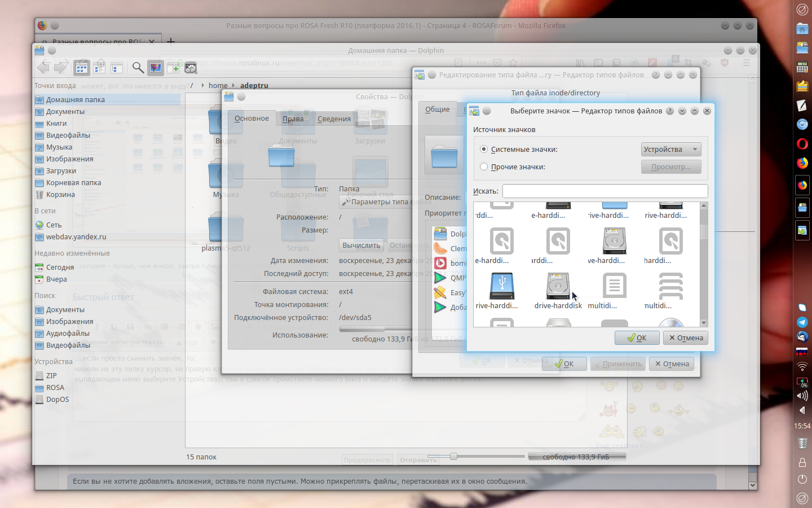Click the 'Искать' search input field
Viewport: 812px width, 508px height.
604,191
